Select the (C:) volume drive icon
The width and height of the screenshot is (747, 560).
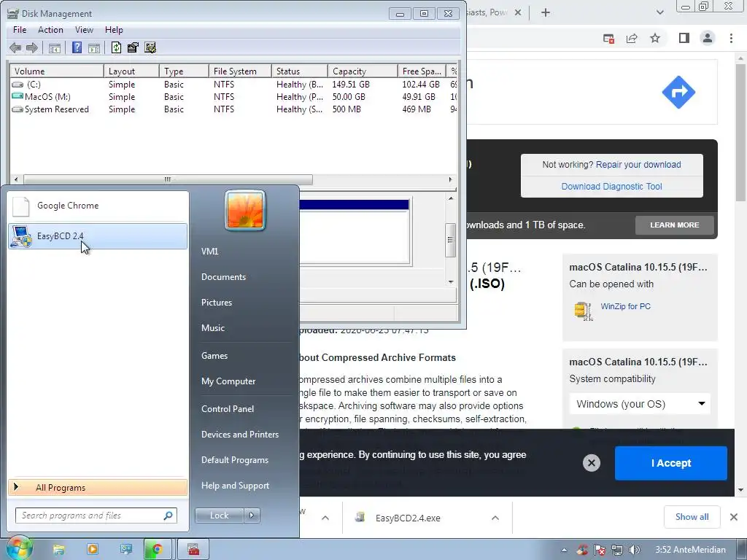18,85
